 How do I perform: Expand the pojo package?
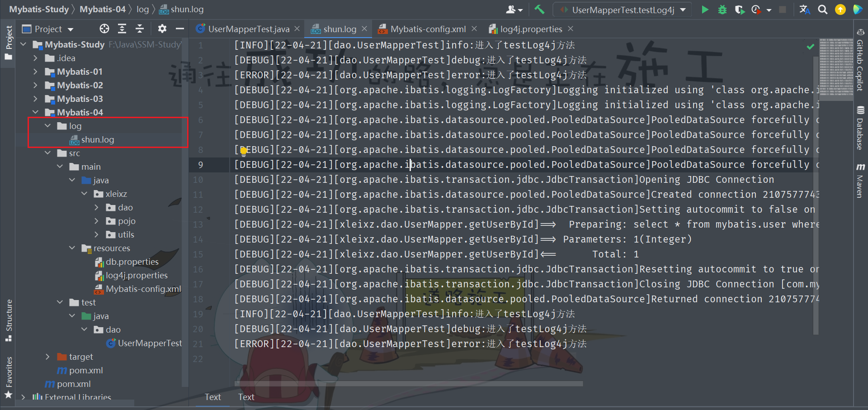click(97, 221)
